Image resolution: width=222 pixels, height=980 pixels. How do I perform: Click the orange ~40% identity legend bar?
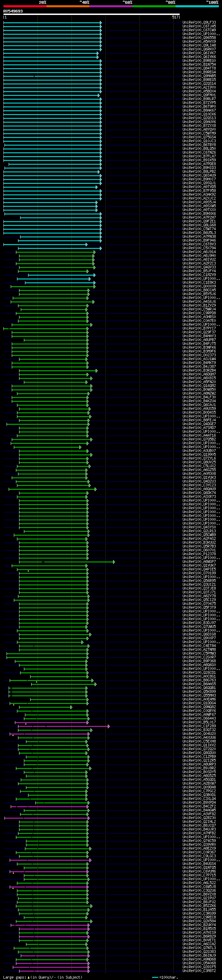coord(68,6)
